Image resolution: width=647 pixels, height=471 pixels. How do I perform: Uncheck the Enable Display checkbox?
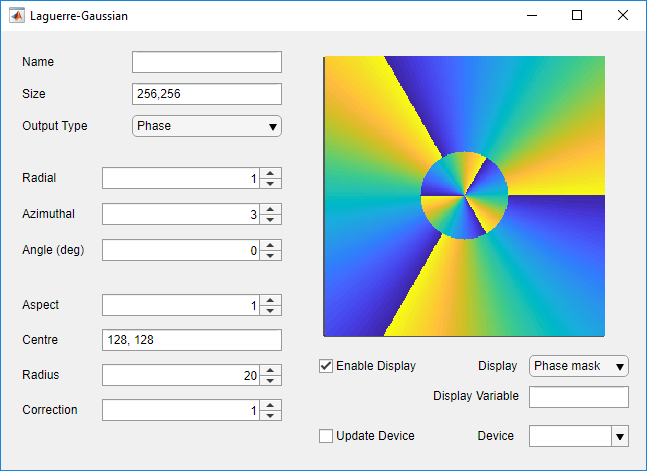coord(326,366)
